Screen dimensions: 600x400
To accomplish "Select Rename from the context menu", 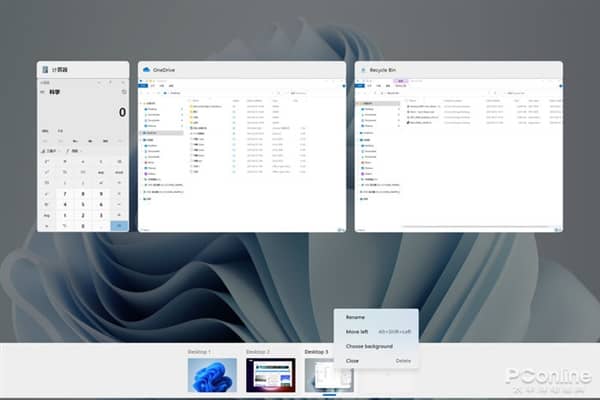I will pos(356,317).
